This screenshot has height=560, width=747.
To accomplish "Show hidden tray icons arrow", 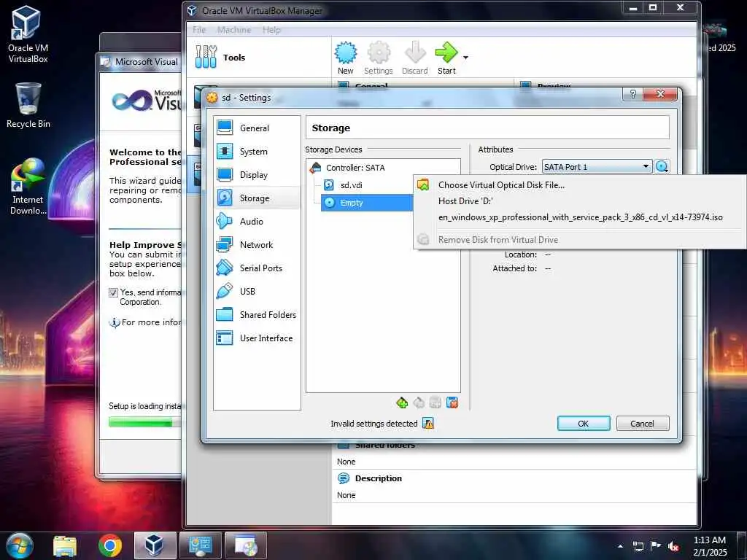I will (x=620, y=546).
